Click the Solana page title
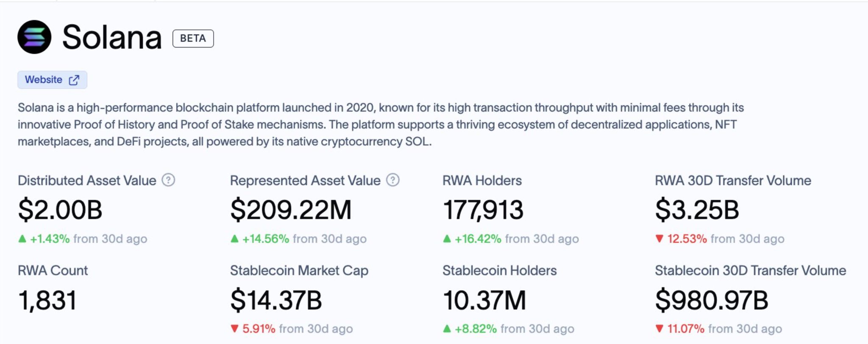This screenshot has height=344, width=868. 112,37
